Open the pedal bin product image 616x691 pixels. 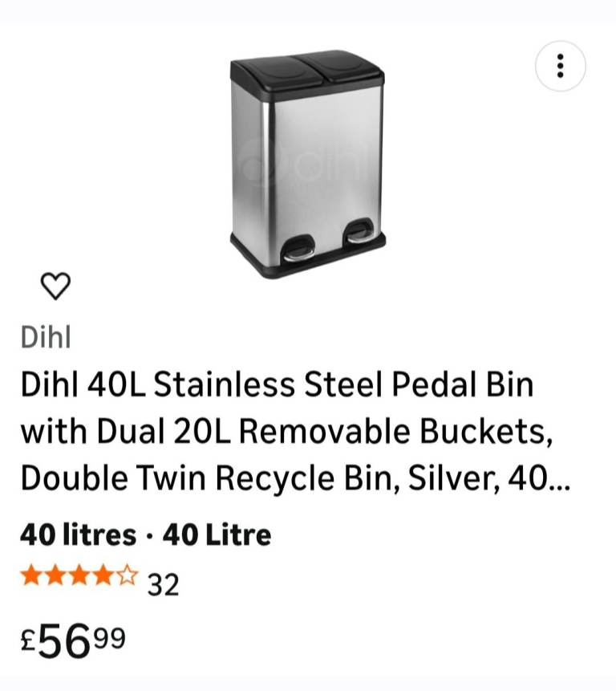[x=307, y=165]
